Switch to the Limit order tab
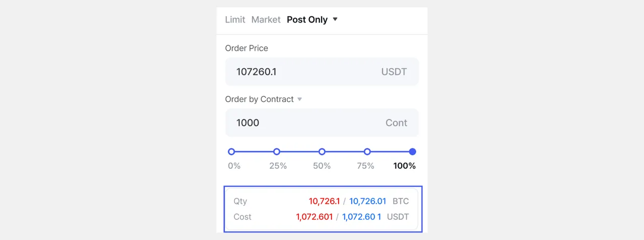This screenshot has height=240, width=644. (235, 20)
